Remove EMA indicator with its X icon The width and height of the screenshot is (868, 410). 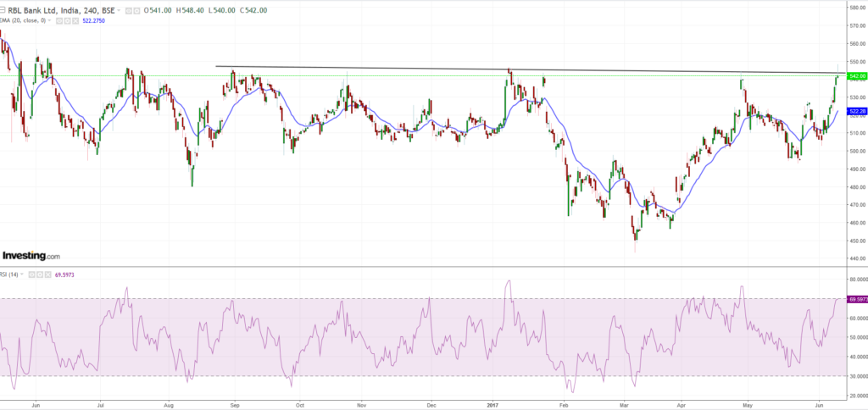tap(75, 21)
